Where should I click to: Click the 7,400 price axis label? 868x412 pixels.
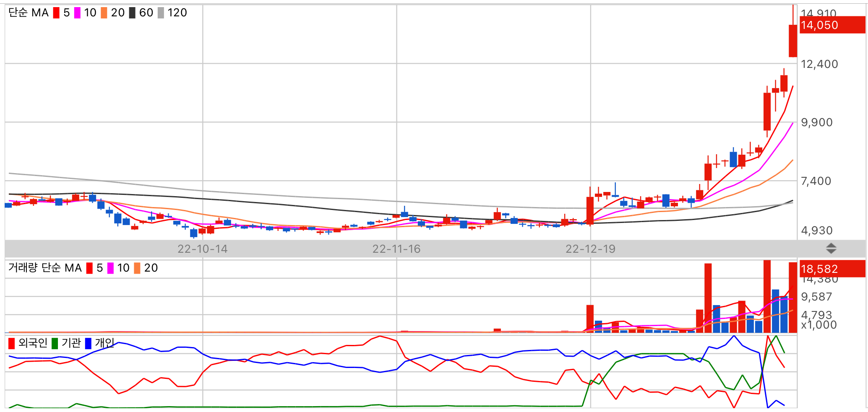816,181
